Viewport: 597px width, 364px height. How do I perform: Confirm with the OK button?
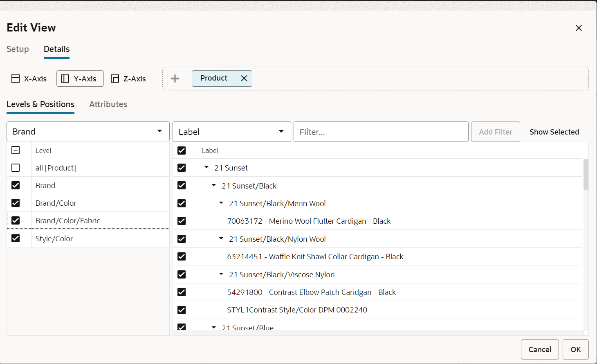tap(576, 349)
